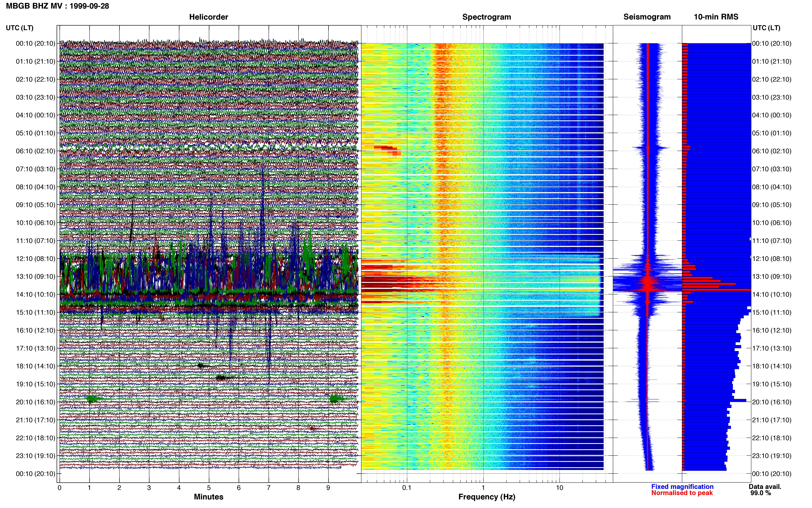Viewport: 812px width, 508px height.
Task: Click the helicorder time label "12:10 (08:10)"
Action: 36,259
